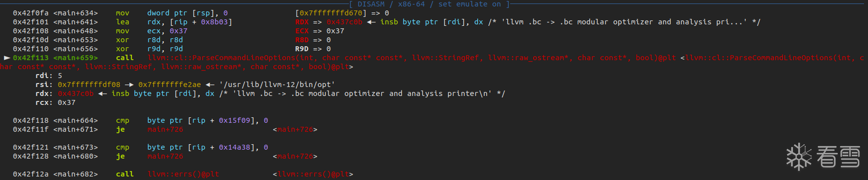Click the highlighted call at main+659
This screenshot has height=180, width=868.
coord(124,58)
